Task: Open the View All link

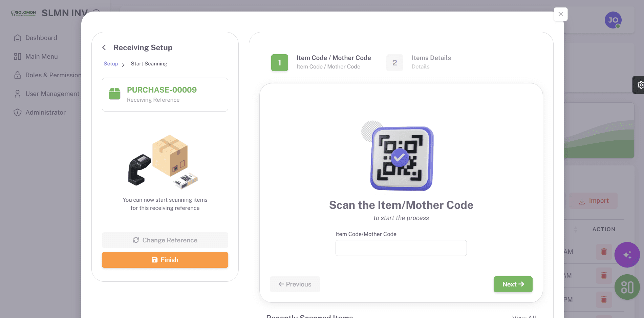Action: coord(524,316)
